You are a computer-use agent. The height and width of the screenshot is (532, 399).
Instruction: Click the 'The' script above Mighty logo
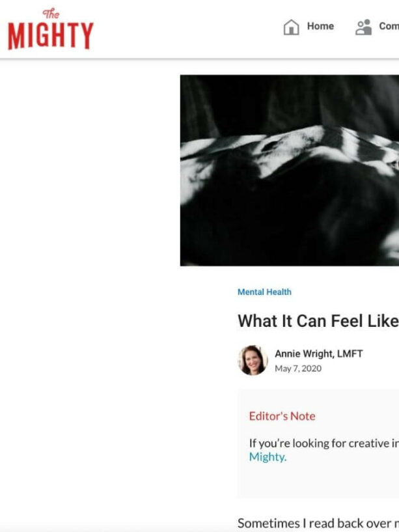(x=51, y=14)
